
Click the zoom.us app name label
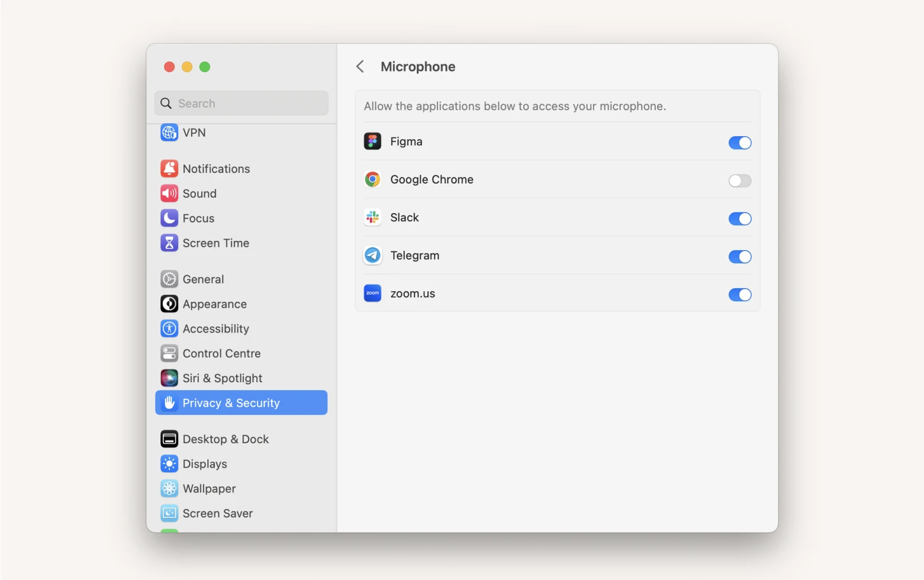point(413,294)
